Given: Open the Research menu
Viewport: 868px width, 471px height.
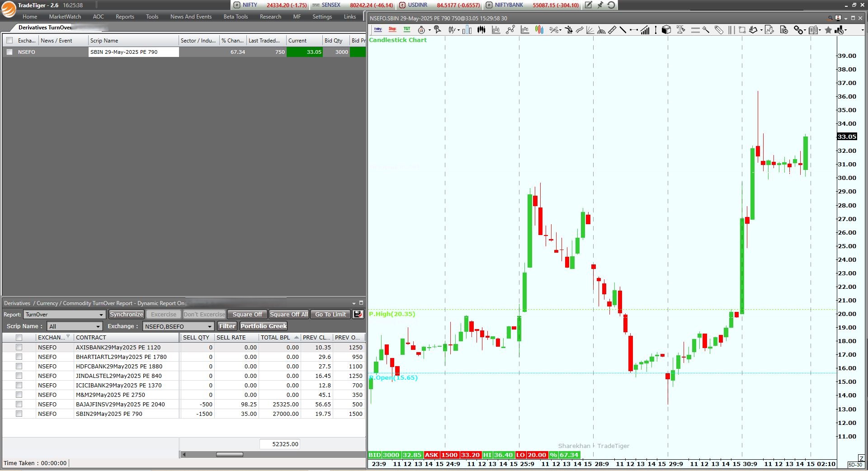Looking at the screenshot, I should tap(270, 17).
